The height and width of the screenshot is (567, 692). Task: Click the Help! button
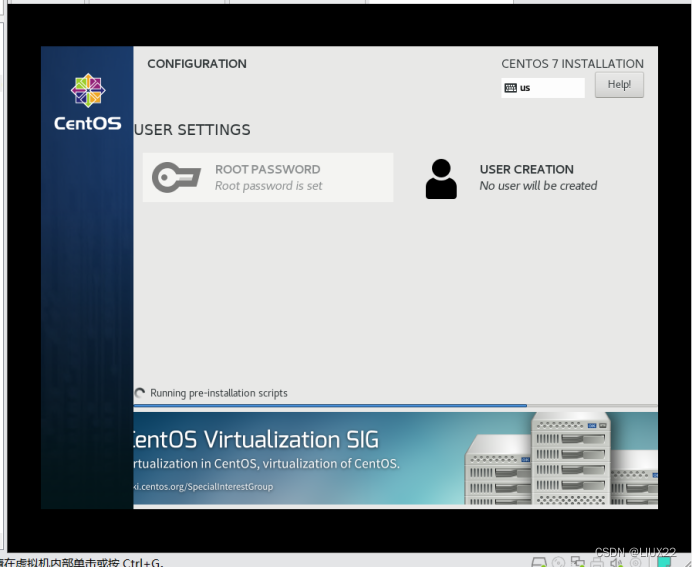(619, 85)
